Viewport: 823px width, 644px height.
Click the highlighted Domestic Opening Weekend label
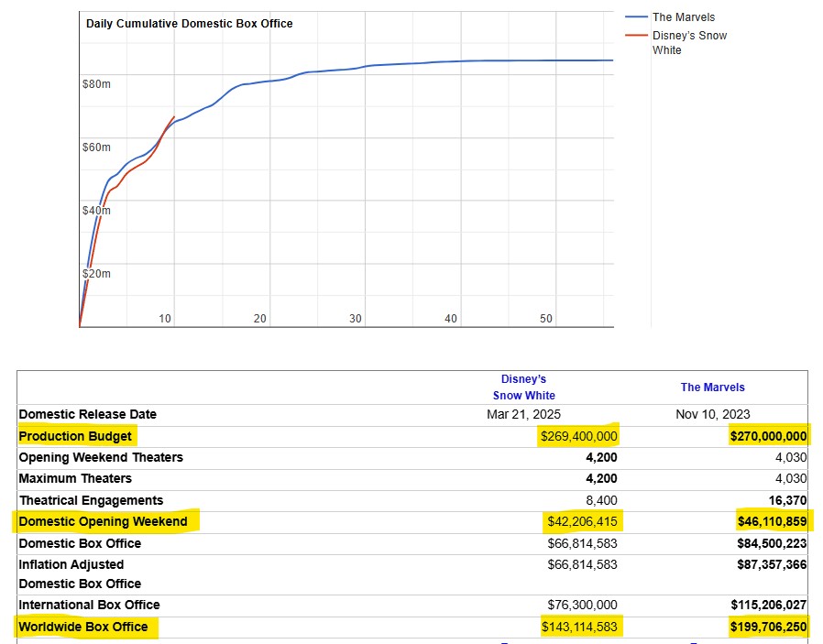[104, 522]
